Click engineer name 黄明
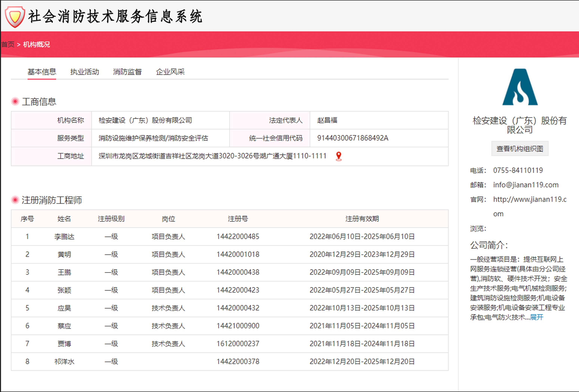The height and width of the screenshot is (392, 579). [x=64, y=255]
